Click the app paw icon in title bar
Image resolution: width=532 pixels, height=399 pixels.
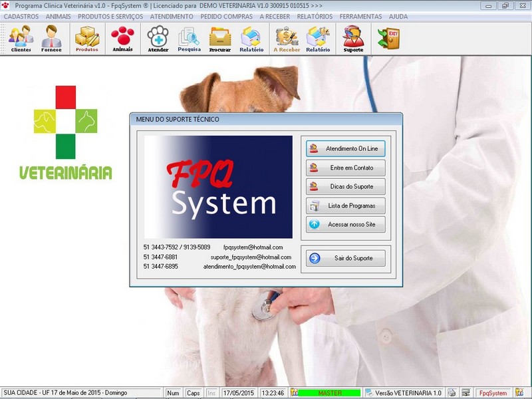point(5,5)
